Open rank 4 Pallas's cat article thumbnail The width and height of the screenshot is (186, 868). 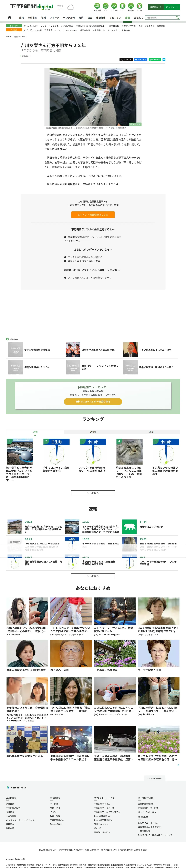click(x=129, y=452)
